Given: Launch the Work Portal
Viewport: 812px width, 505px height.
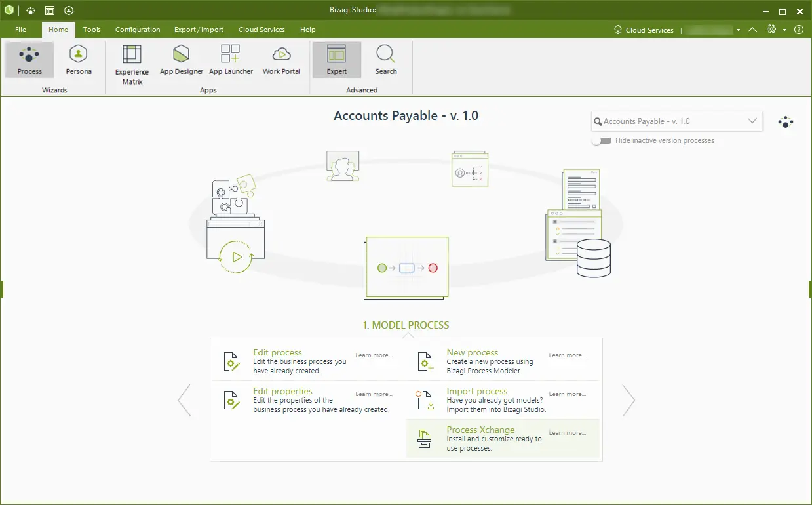Looking at the screenshot, I should (x=281, y=60).
